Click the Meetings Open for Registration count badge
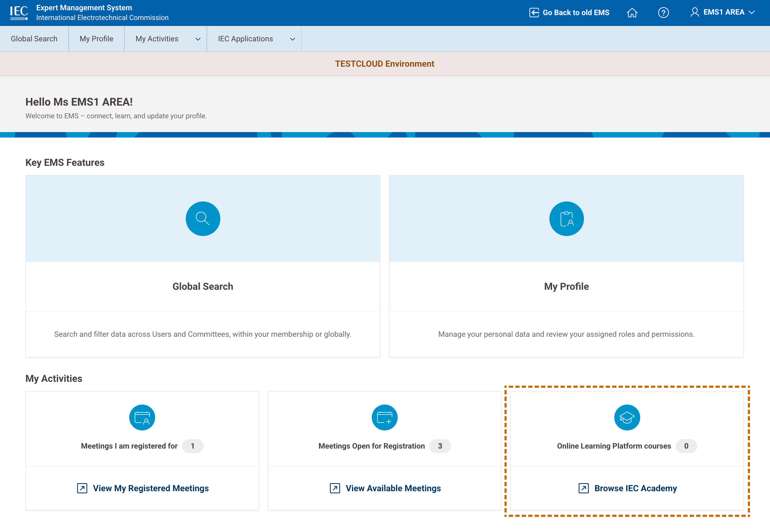770x532 pixels. click(440, 446)
